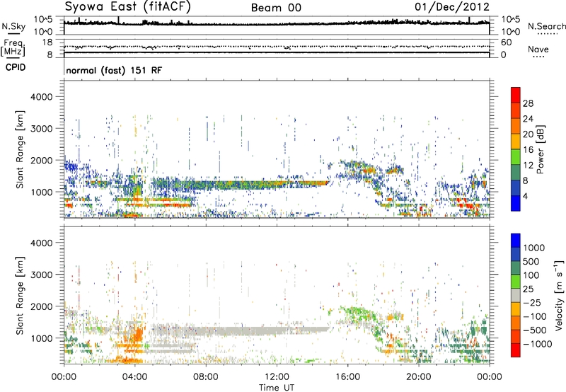
Task: Click the 'N.Sky' legend label
Action: 13,26
